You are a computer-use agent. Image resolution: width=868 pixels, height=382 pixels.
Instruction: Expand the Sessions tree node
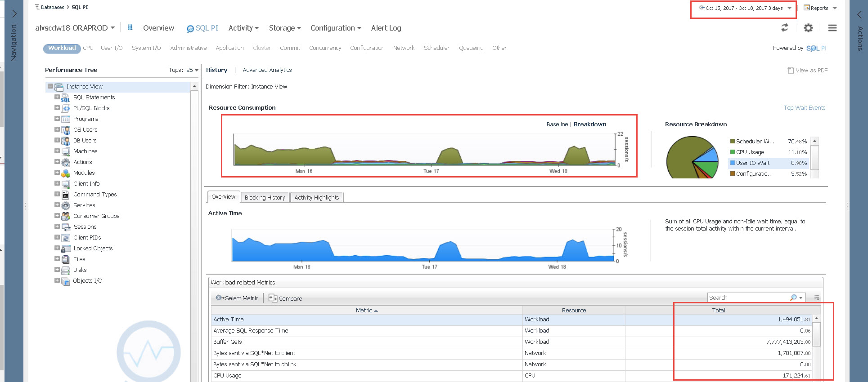(57, 227)
